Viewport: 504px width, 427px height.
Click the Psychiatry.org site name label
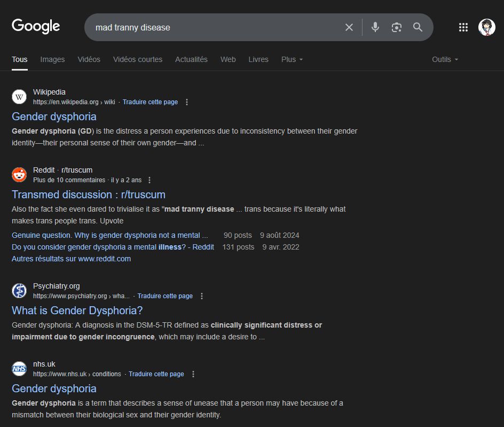56,286
